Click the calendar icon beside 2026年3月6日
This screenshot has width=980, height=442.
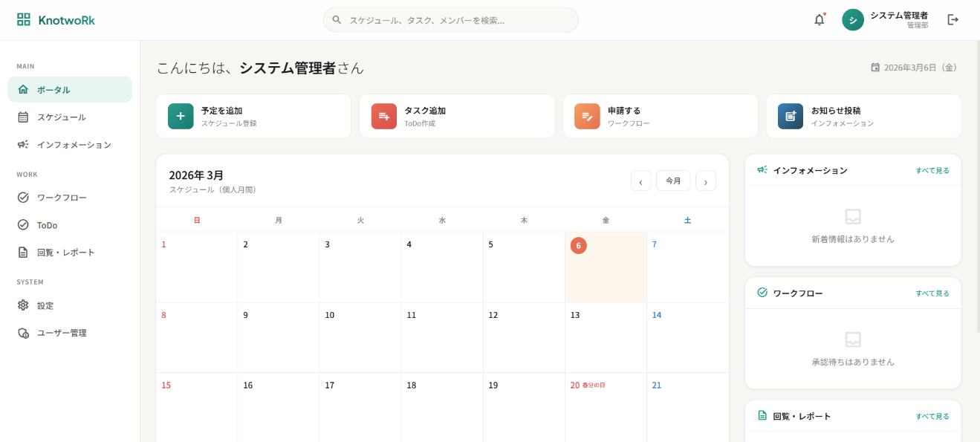[875, 68]
